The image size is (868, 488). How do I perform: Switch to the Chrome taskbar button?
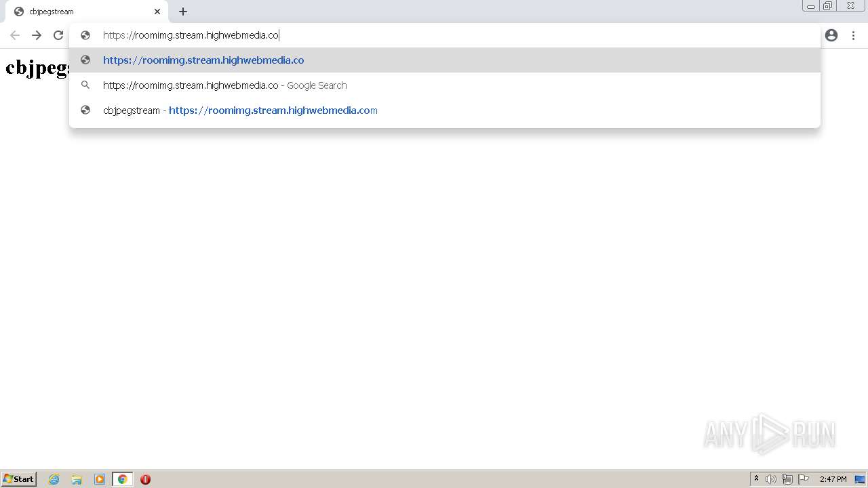point(122,479)
